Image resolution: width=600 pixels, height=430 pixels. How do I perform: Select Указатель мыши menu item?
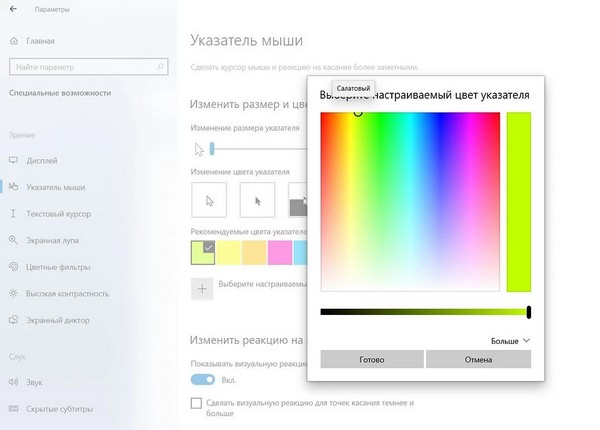click(x=54, y=187)
